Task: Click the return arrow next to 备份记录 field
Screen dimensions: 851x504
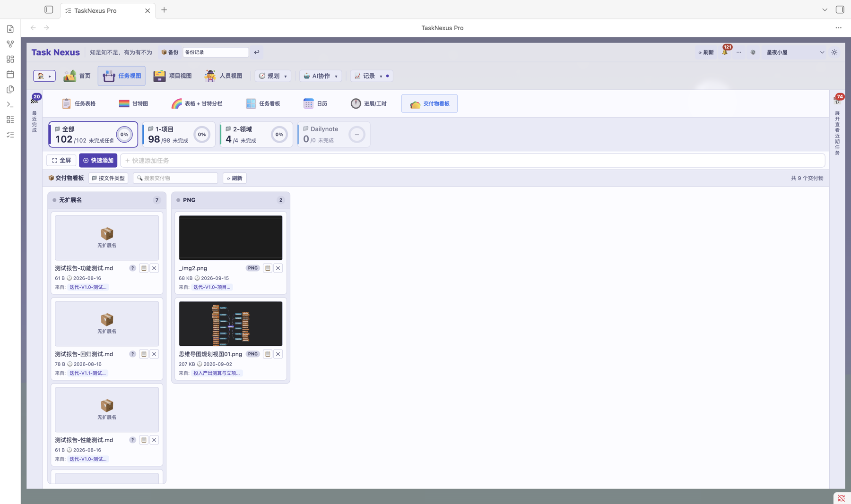Action: [257, 52]
